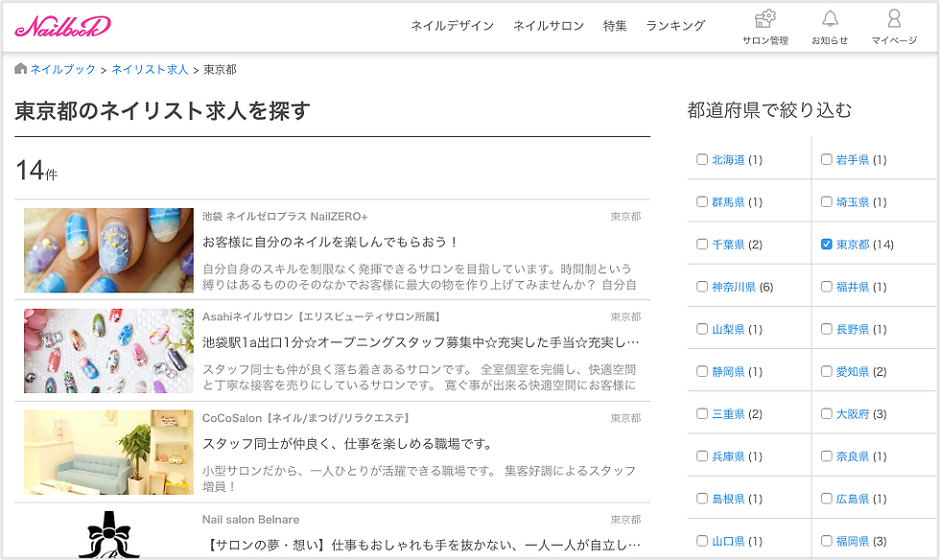Uncheck the 東京都 checkbox
940x560 pixels.
[826, 244]
